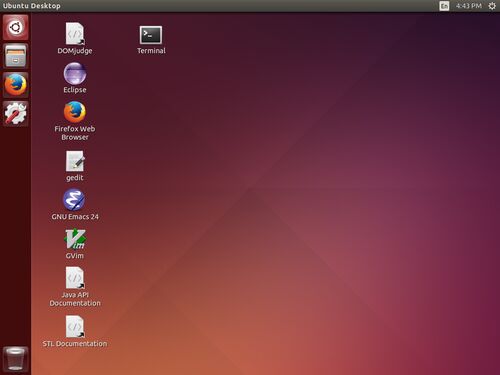Viewport: 500px width, 375px height.
Task: Open System Settings in the launcher
Action: pyautogui.click(x=16, y=113)
